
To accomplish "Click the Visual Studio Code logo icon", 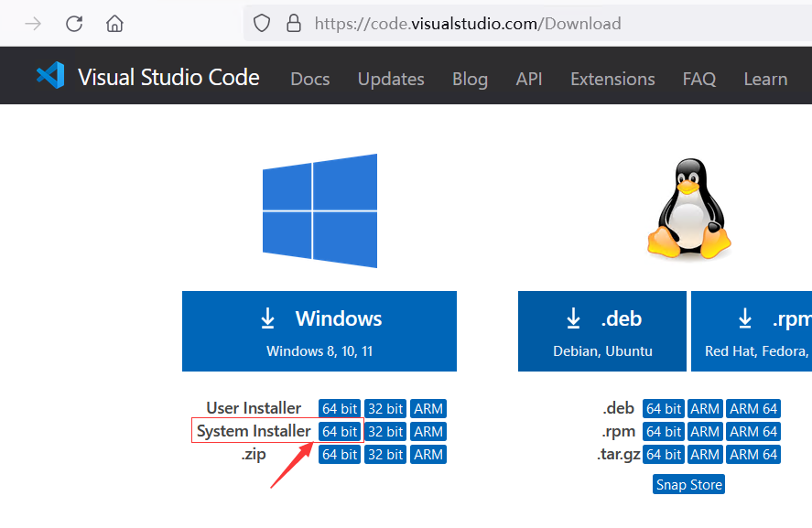I will tap(50, 76).
